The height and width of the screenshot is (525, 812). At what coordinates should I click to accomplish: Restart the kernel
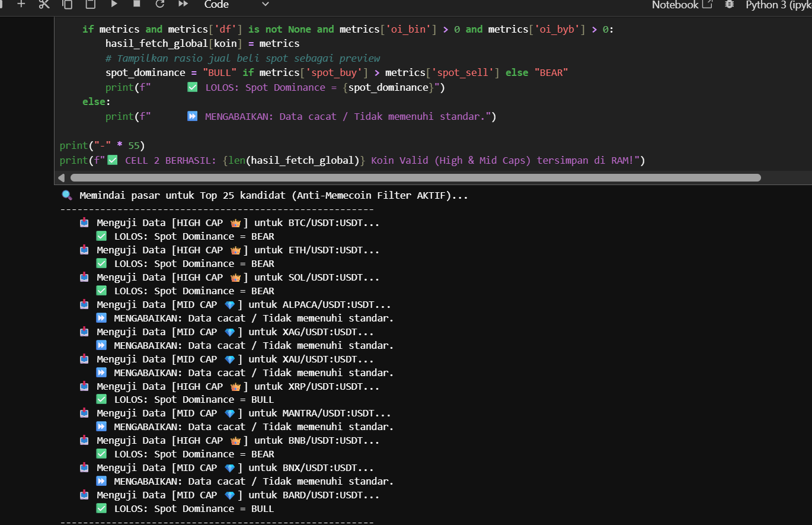pyautogui.click(x=159, y=4)
